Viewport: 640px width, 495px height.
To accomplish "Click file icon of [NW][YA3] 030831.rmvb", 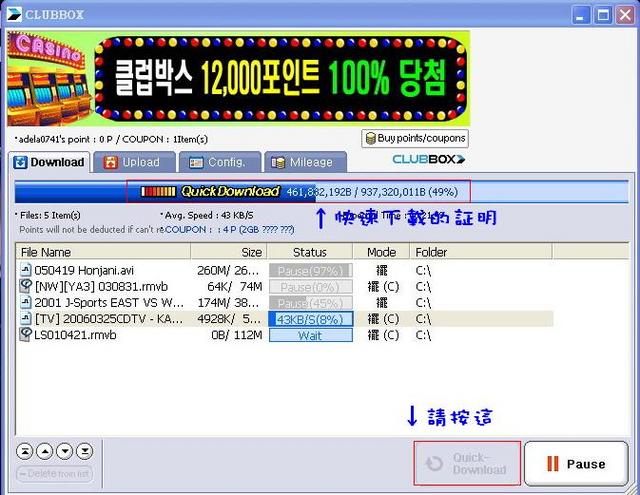I will (26, 286).
